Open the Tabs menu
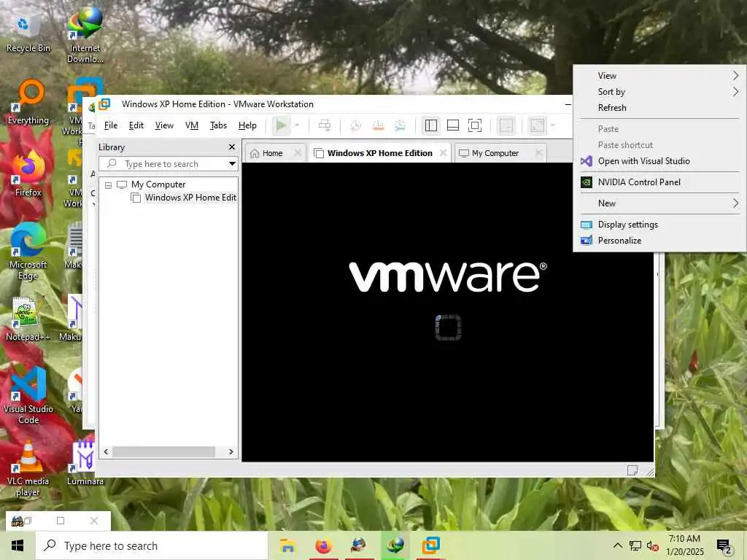 coord(218,125)
